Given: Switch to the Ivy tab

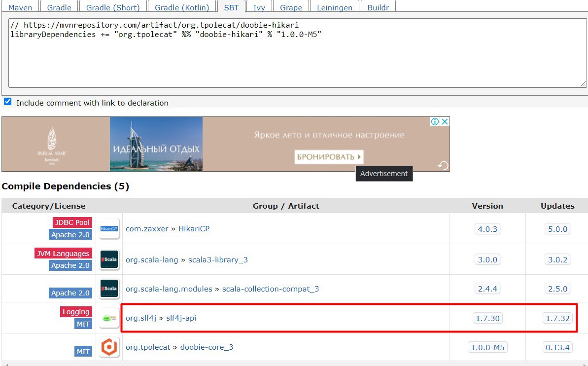Looking at the screenshot, I should pos(259,7).
